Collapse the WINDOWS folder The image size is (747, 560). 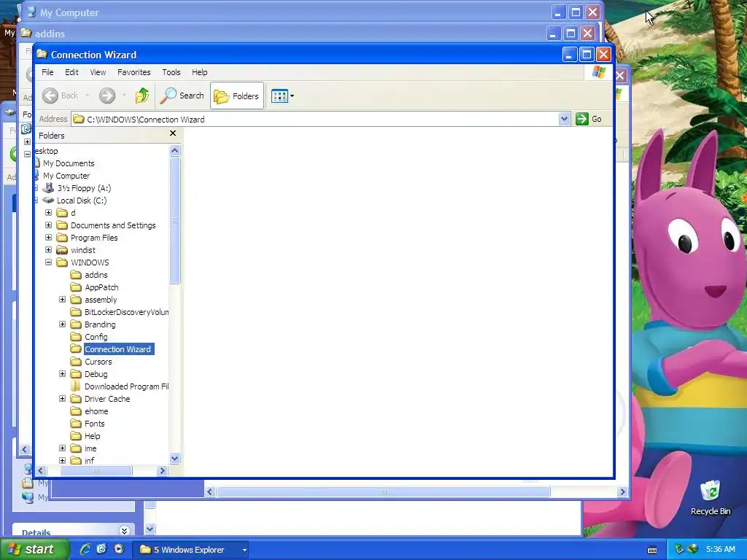(x=49, y=262)
